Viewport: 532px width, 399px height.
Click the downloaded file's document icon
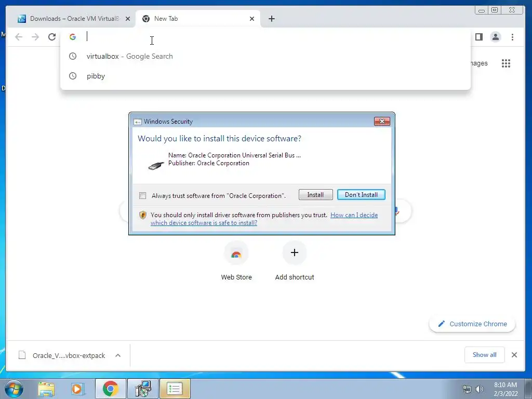(22, 355)
